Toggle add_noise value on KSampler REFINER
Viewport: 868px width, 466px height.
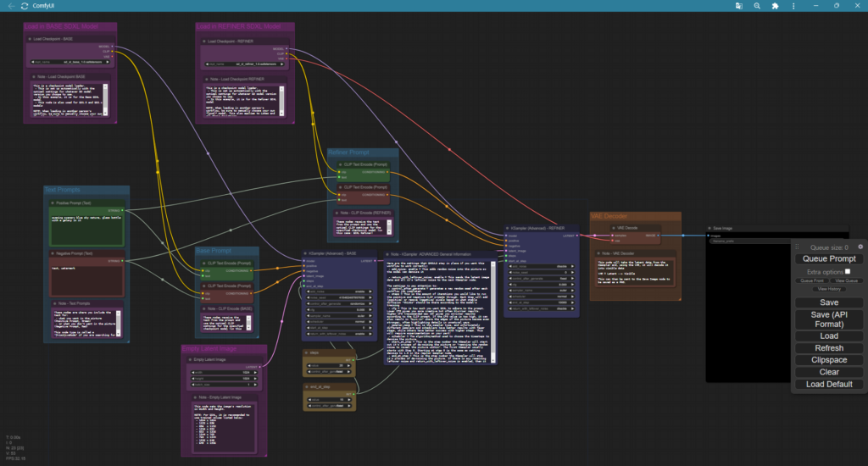pos(542,266)
